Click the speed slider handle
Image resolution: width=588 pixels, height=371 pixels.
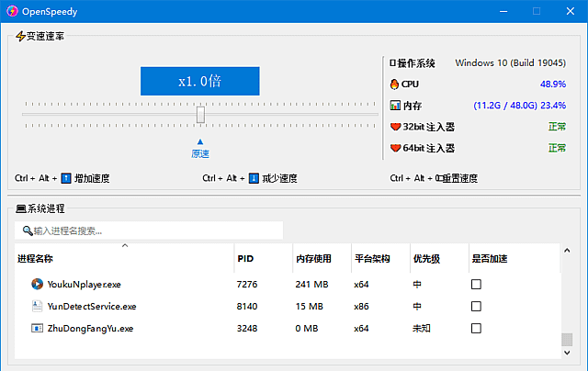(x=200, y=115)
